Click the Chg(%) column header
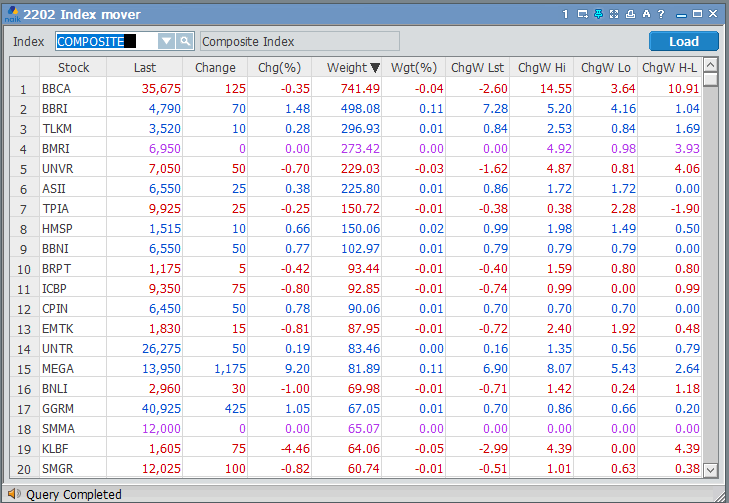This screenshot has width=729, height=503. (279, 68)
